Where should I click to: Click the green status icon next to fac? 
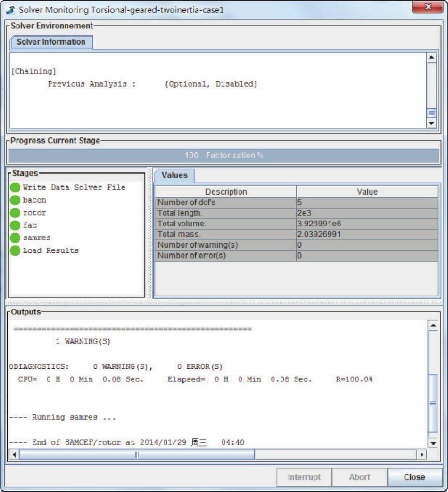[15, 225]
